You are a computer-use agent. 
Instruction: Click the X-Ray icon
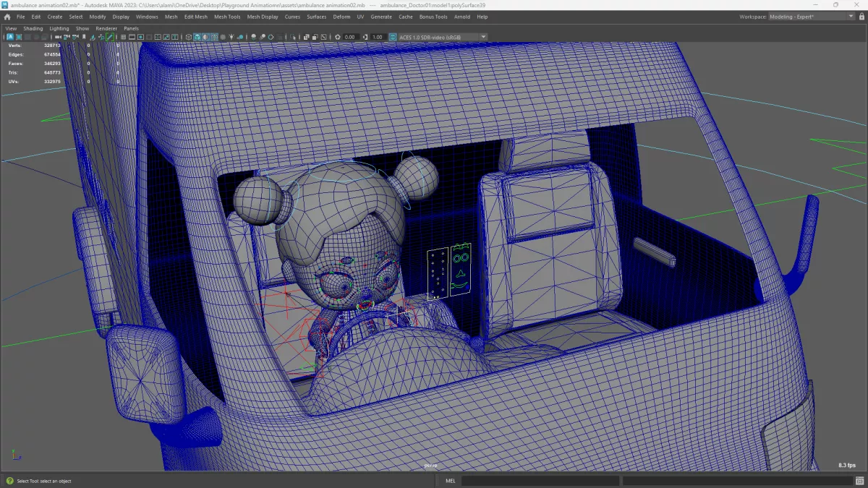[x=307, y=37]
